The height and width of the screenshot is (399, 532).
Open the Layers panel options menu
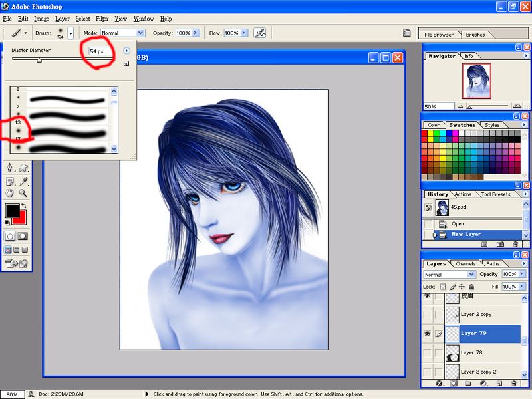[524, 263]
